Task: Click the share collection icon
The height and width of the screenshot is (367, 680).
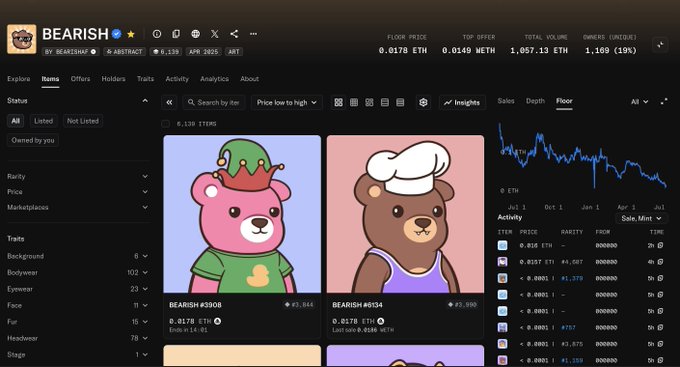Action: 234,34
